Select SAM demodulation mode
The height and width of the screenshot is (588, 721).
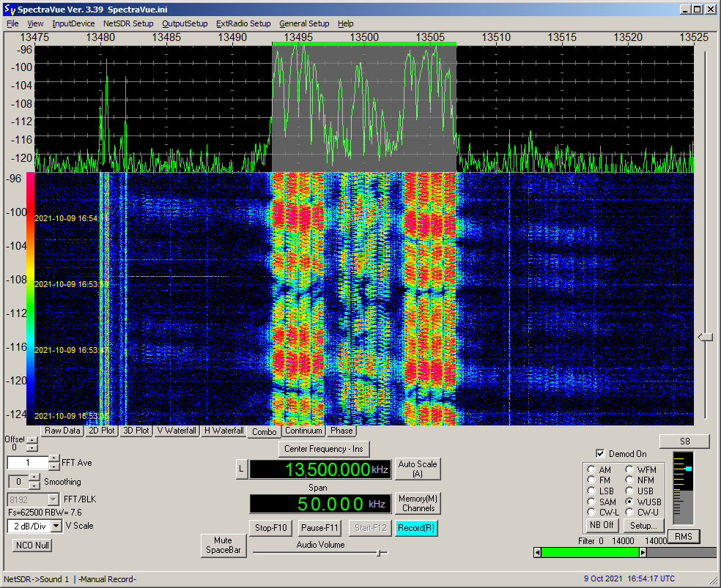tap(592, 502)
